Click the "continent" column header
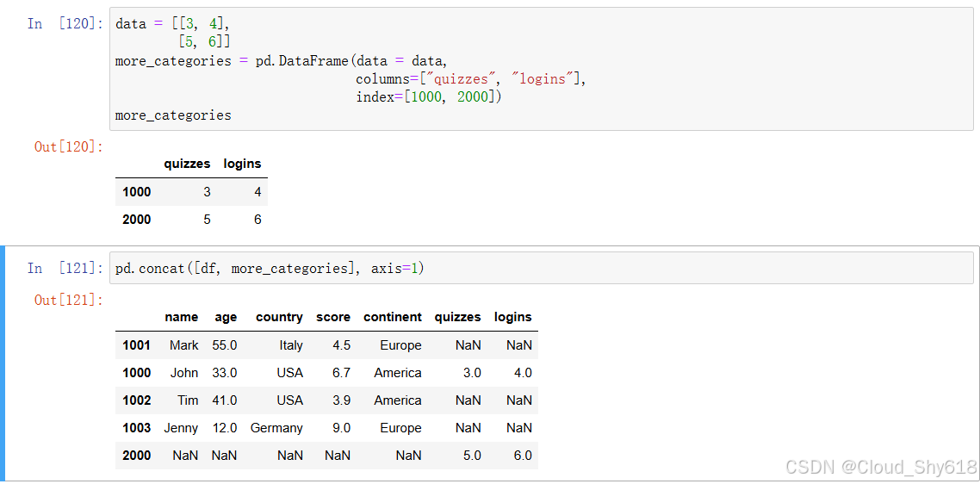The width and height of the screenshot is (980, 484). click(393, 317)
